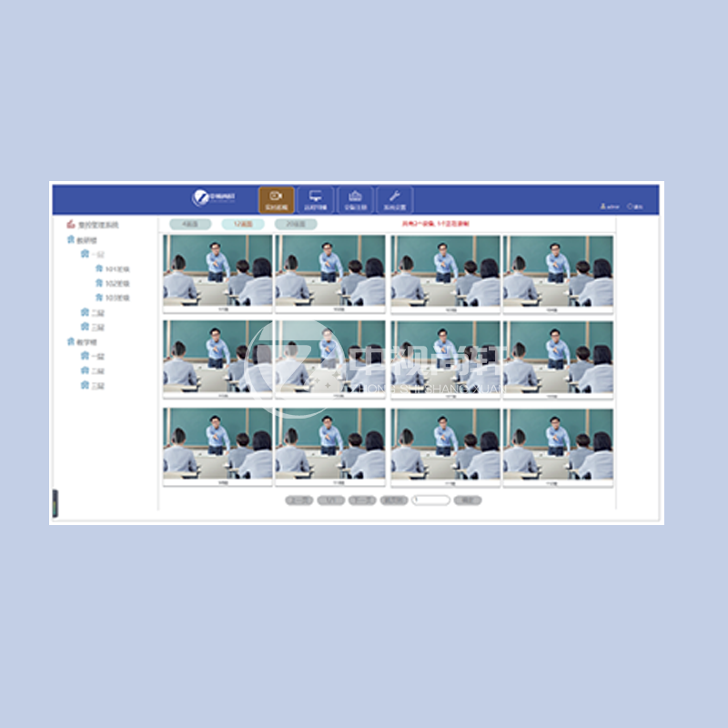Expand the second top-level building node

click(x=70, y=342)
